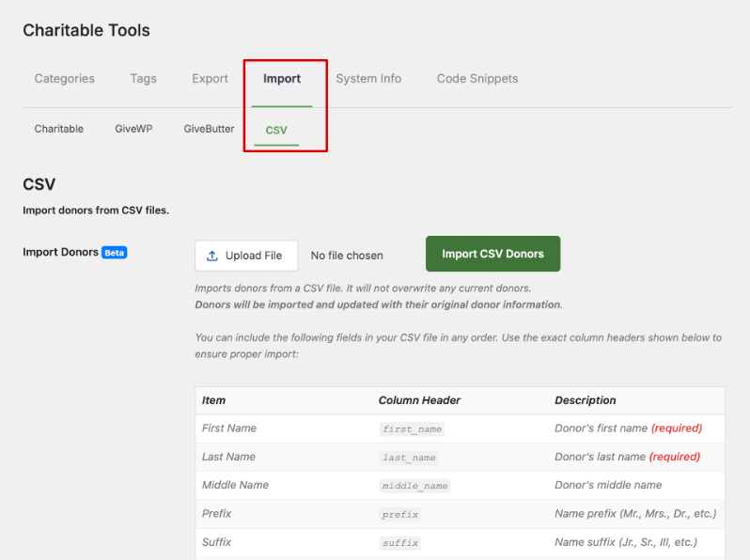The image size is (750, 560).
Task: Click the 'Donor's first name (required)' description
Action: [628, 428]
